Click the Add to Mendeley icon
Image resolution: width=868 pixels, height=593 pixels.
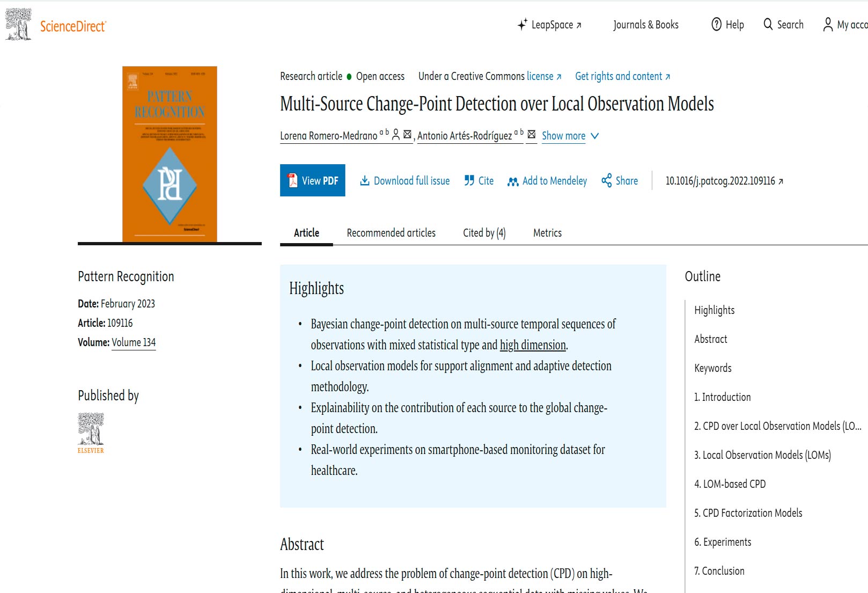coord(513,181)
